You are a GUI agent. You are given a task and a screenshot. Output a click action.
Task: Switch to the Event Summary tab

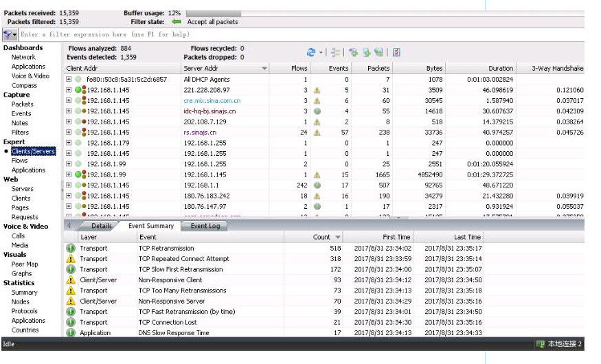tap(151, 226)
